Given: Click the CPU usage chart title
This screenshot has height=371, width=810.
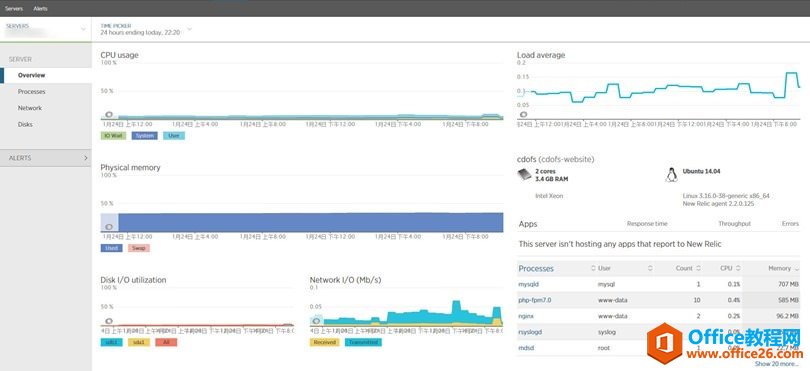Looking at the screenshot, I should click(119, 55).
